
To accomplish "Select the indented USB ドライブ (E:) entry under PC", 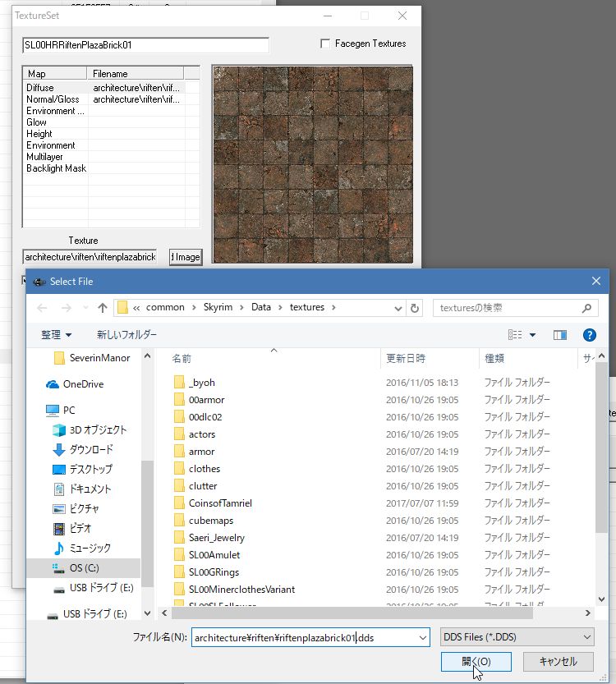I will pyautogui.click(x=94, y=588).
